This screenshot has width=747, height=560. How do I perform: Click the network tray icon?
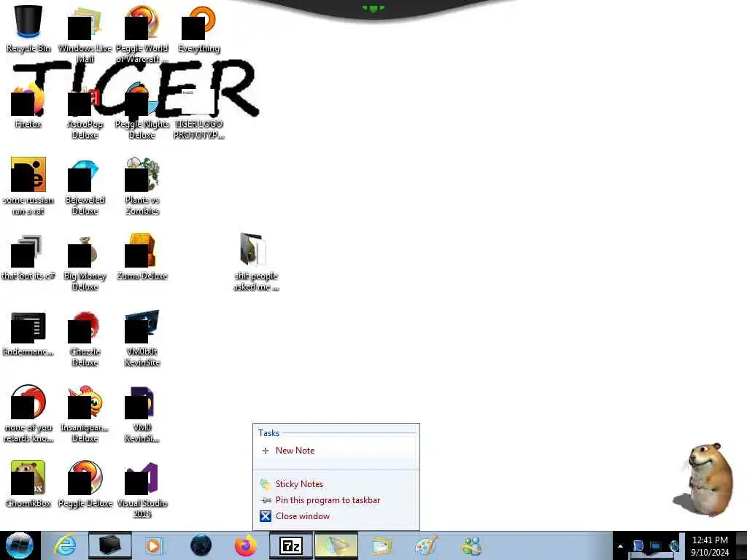coord(656,546)
